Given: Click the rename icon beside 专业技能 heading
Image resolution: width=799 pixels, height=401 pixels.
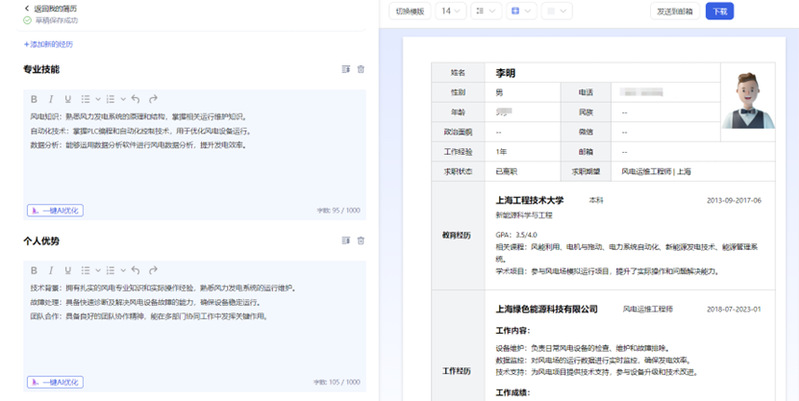Looking at the screenshot, I should 345,69.
